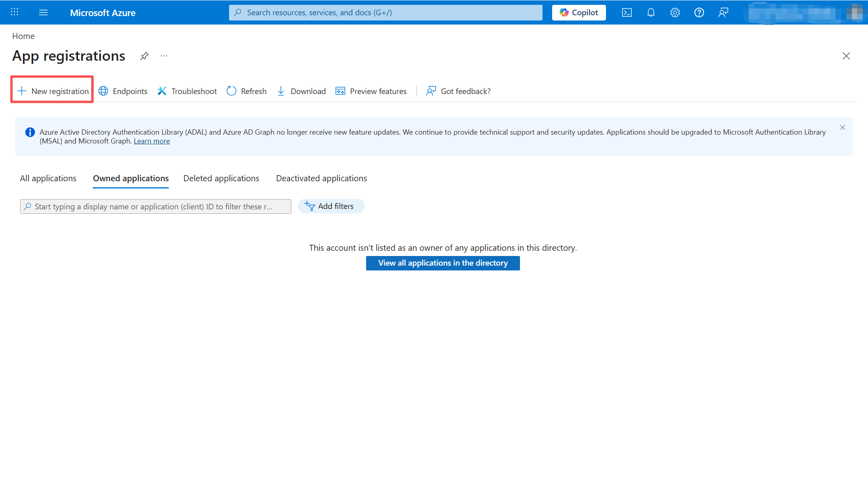Close the App registrations blade
The image size is (868, 477).
846,56
